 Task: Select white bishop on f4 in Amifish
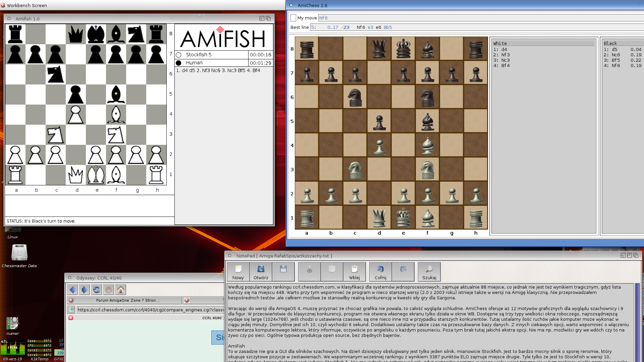click(116, 114)
